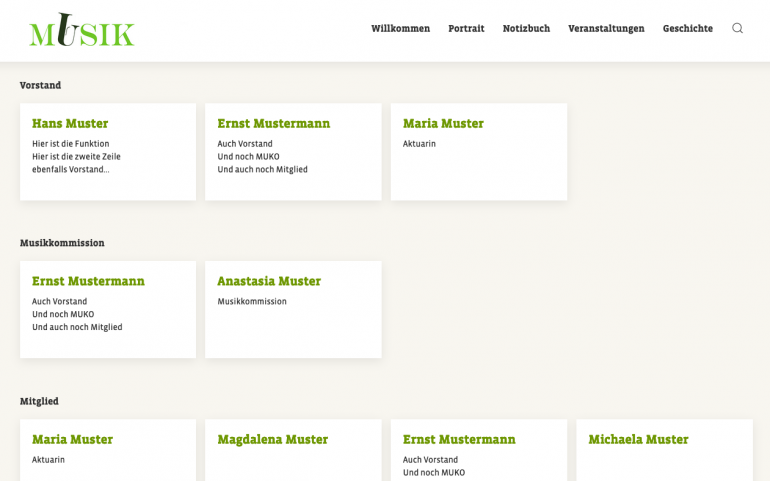Click 'Auch Vorstand' in Mitglied Ernst card

tap(430, 459)
